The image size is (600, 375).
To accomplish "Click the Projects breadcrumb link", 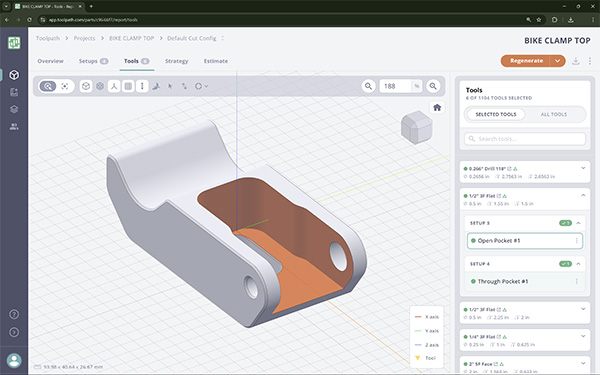I will 84,38.
